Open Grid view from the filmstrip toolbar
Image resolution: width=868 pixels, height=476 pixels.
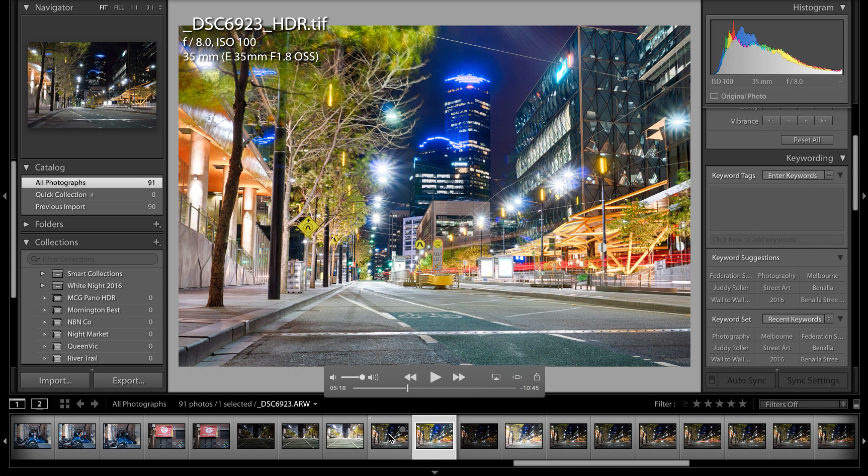click(64, 404)
